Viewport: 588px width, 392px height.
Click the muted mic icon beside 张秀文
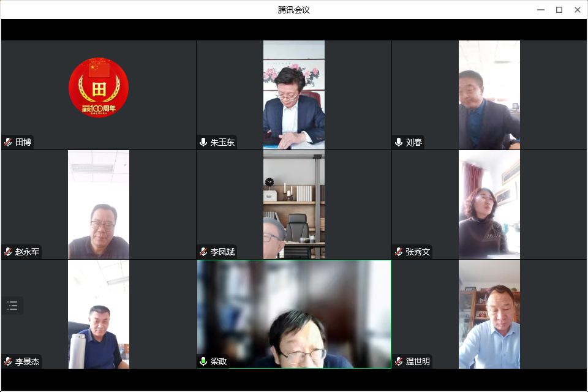[399, 252]
